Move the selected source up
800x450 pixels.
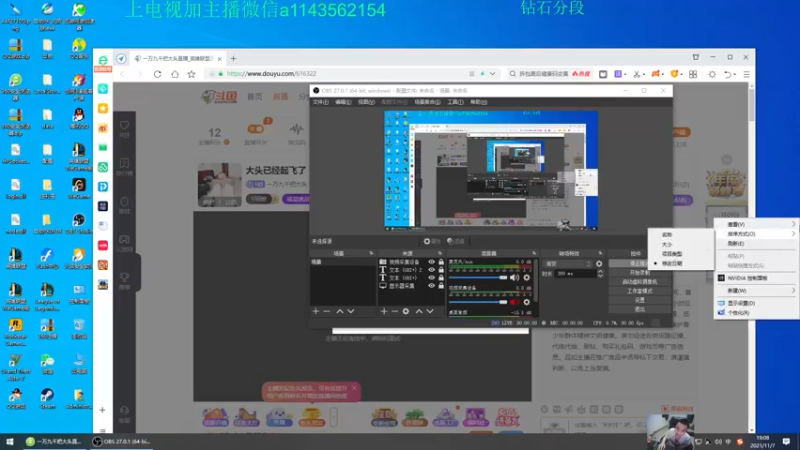(419, 311)
